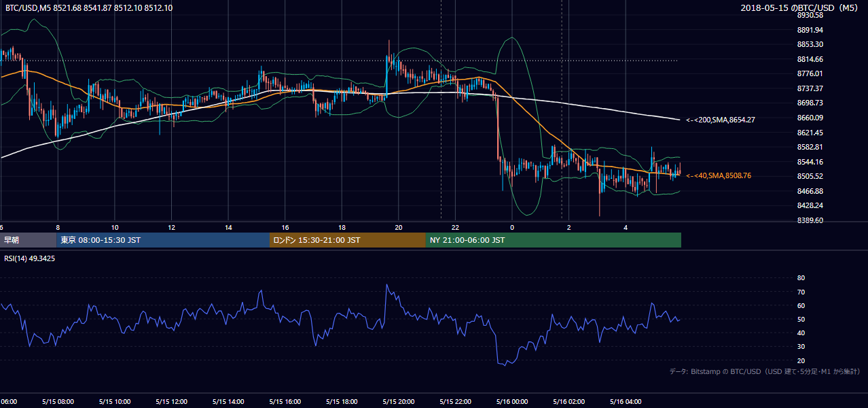Select the 40,SMA,8508.76 label
Viewport: 868px width, 408px height.
719,175
